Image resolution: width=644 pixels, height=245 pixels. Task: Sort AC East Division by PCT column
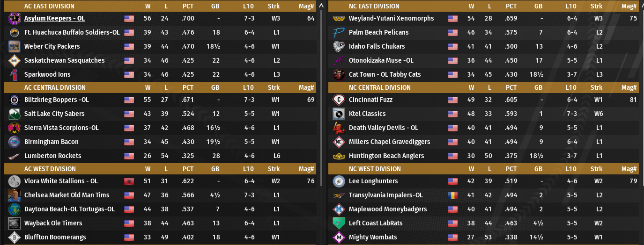click(188, 7)
